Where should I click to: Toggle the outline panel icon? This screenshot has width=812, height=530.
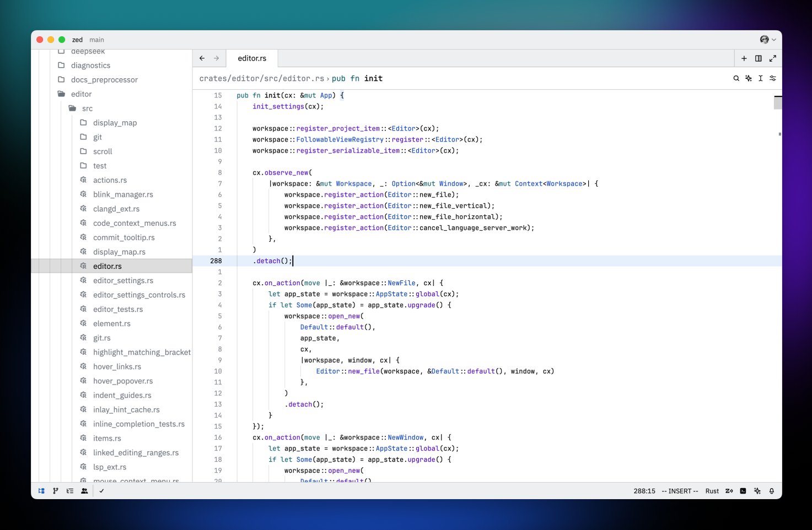coord(70,491)
